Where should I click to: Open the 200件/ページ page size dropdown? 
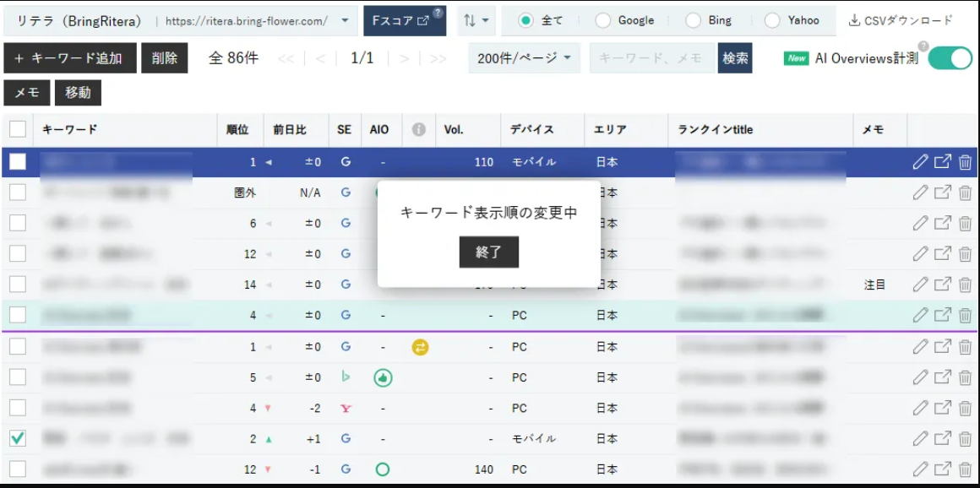524,58
